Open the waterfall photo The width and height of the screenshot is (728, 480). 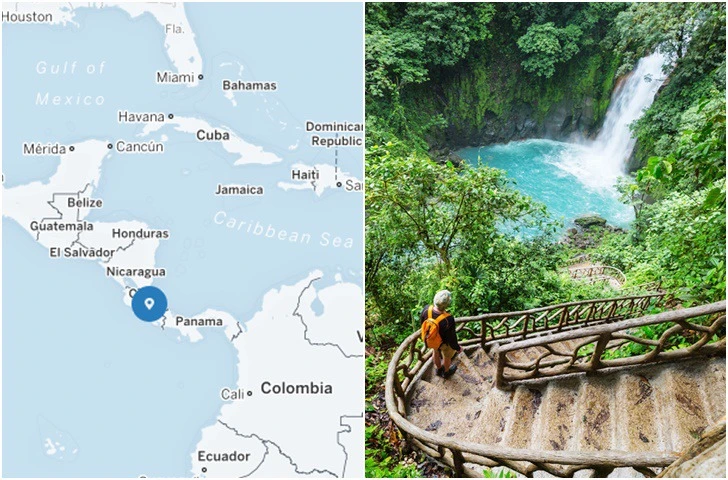coord(546,240)
